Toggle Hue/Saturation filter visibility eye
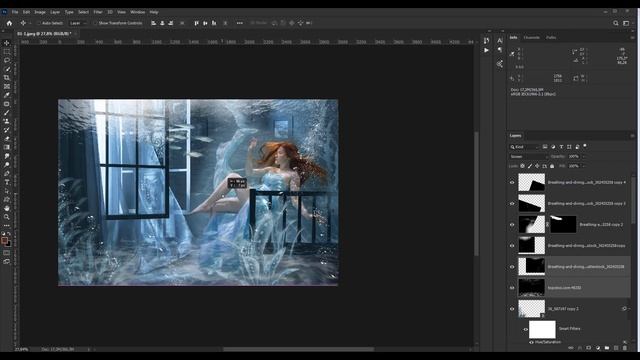Viewport: 640px width, 360px height. click(531, 342)
